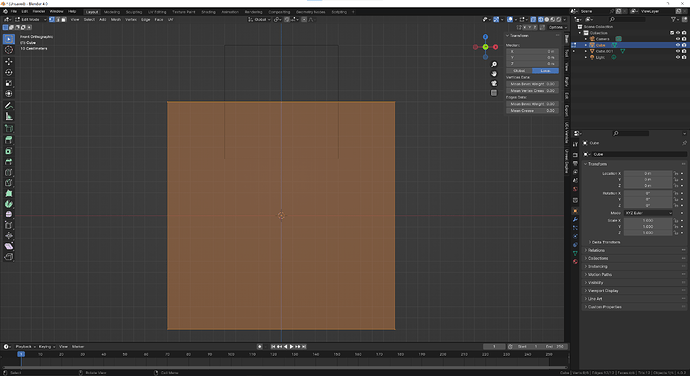Hide Cube.001 in viewport via eye icon

pos(678,52)
